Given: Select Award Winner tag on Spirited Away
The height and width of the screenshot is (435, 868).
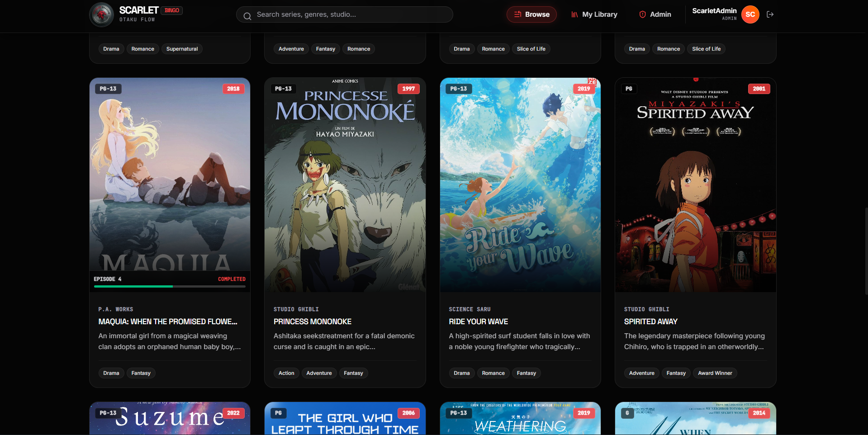Looking at the screenshot, I should click(x=715, y=373).
